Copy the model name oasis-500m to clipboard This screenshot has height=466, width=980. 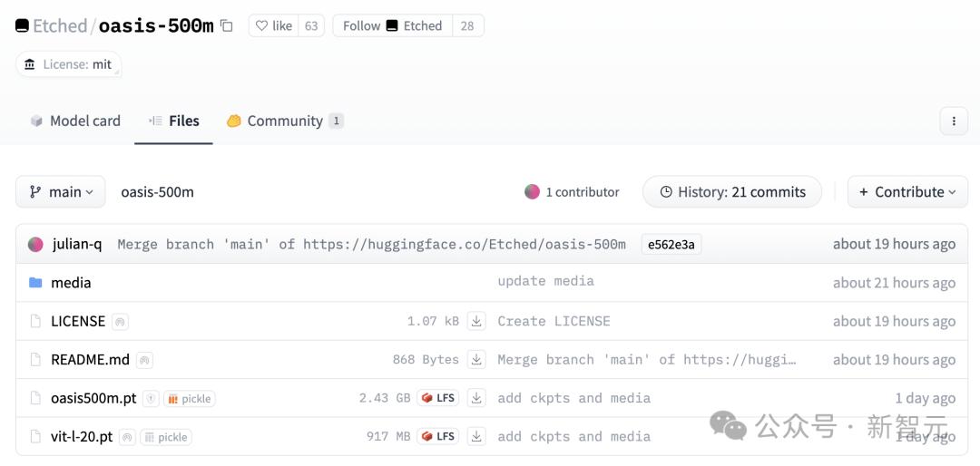227,26
